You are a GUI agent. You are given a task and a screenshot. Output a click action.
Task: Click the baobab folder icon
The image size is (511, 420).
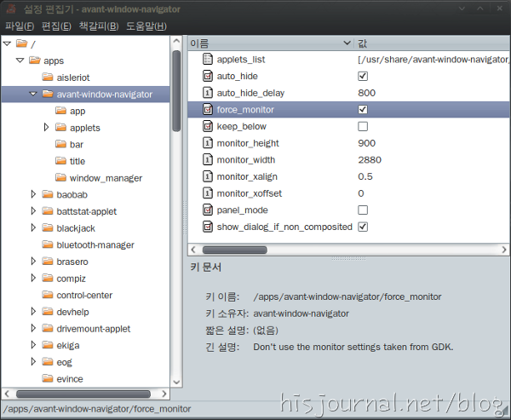tap(48, 194)
